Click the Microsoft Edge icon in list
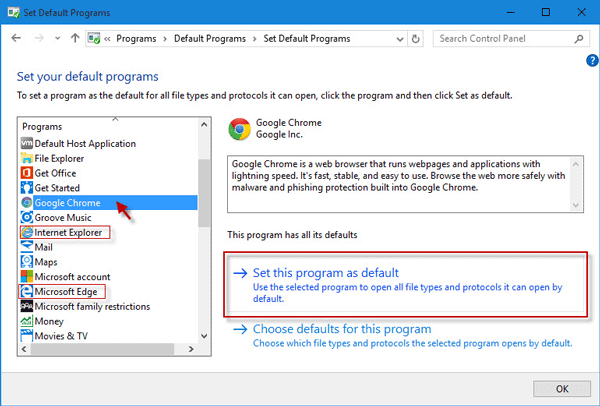Screen dimensions: 600x406 click(27, 292)
